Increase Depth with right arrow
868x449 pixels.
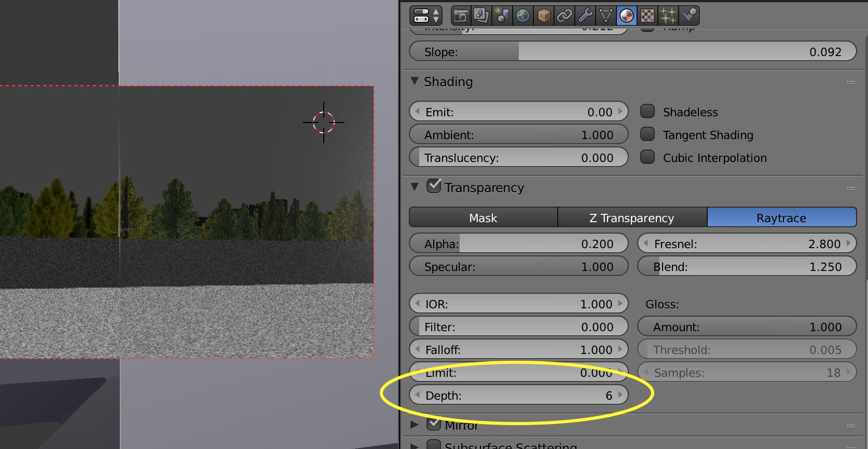tap(621, 395)
